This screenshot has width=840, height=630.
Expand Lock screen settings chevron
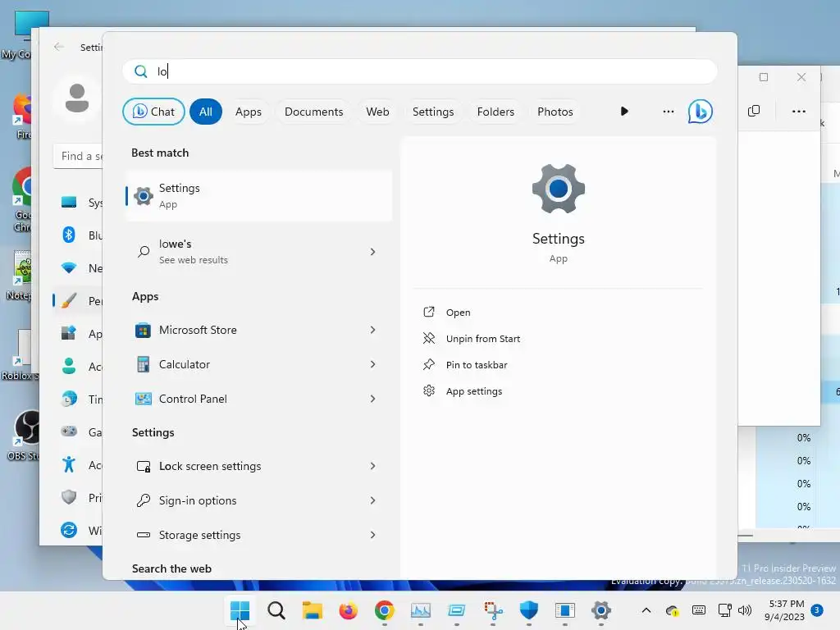[x=373, y=466]
